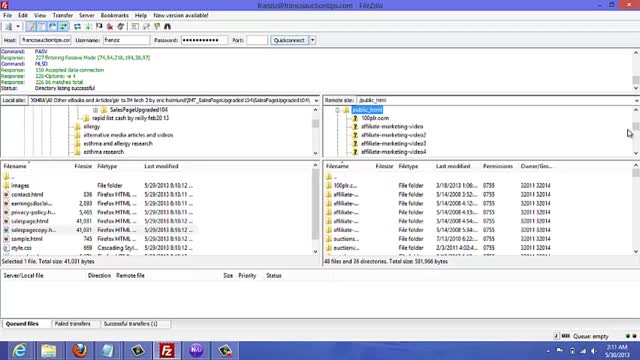The width and height of the screenshot is (640, 360).
Task: Toggle the transfer queue display
Action: (63, 27)
